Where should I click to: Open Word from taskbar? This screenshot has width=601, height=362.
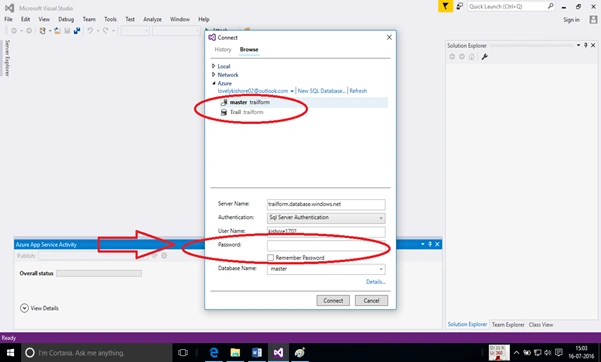257,352
